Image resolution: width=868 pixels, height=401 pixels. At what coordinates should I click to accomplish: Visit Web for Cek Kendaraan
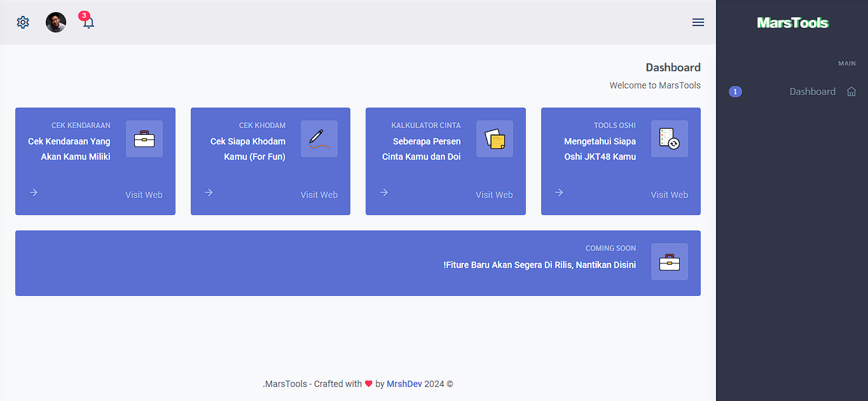point(144,195)
